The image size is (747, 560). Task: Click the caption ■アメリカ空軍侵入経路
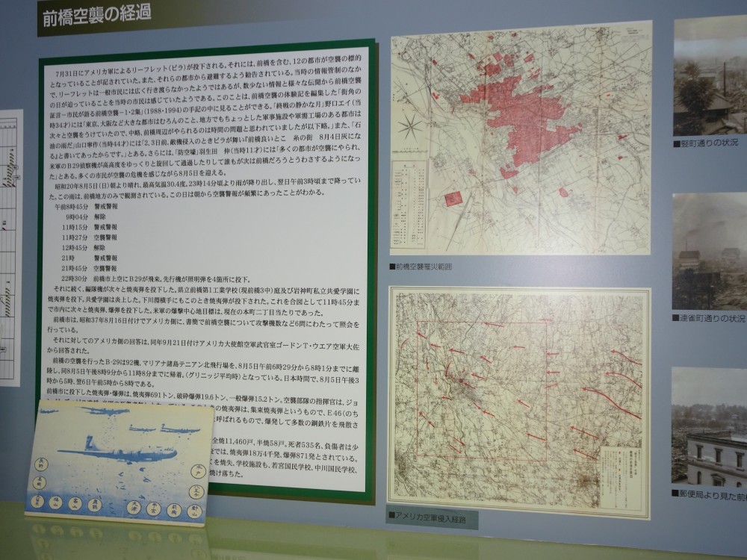[427, 518]
